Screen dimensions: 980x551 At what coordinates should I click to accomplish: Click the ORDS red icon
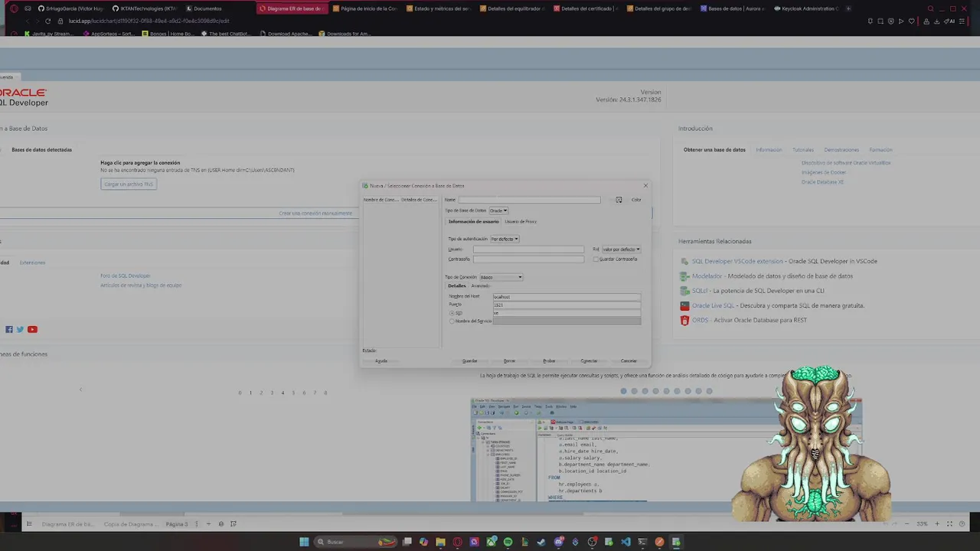[684, 320]
